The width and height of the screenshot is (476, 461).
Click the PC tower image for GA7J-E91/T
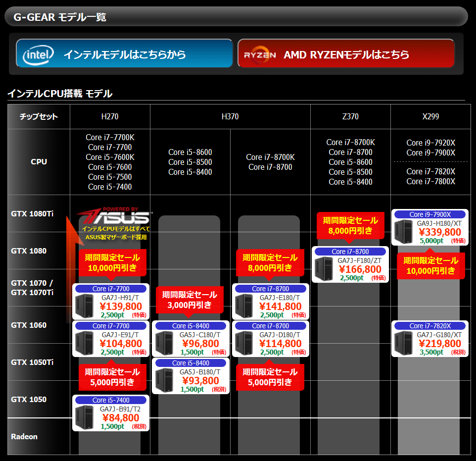pyautogui.click(x=85, y=343)
